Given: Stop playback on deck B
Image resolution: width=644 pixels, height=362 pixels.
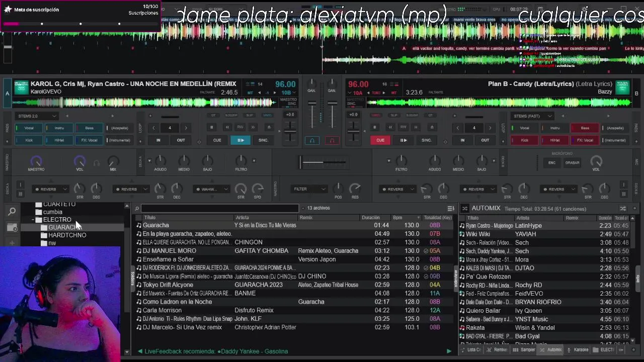Looking at the screenshot, I should pos(374,127).
